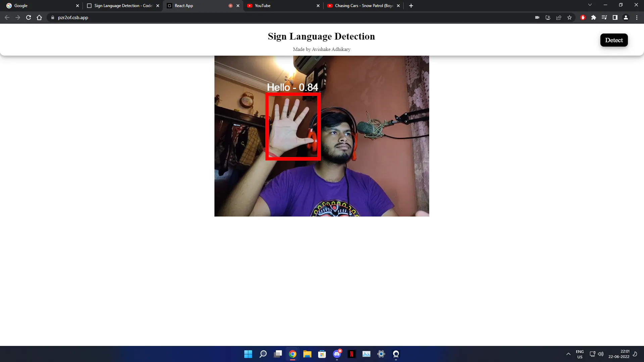Viewport: 644px width, 362px height.
Task: Go back to previous page
Action: tap(7, 17)
